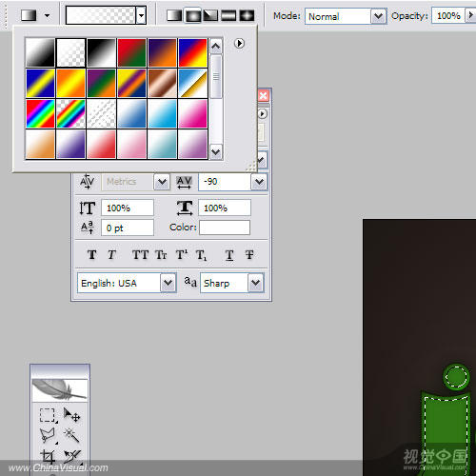Open the English: USA language dropdown

coord(127,283)
